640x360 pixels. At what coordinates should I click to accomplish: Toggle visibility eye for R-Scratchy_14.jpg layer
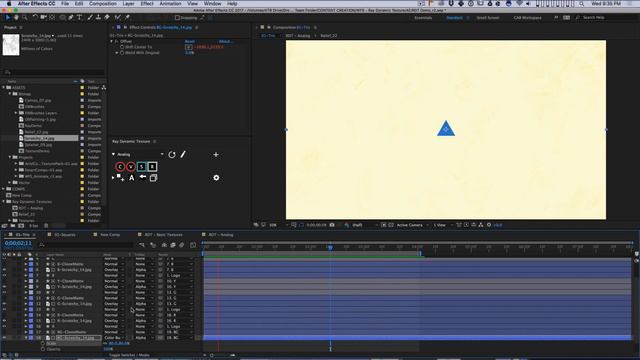click(4, 321)
